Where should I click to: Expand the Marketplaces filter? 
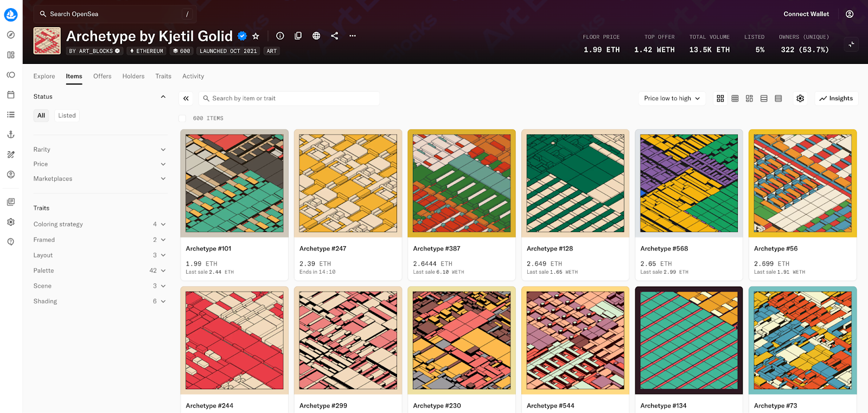click(x=100, y=179)
